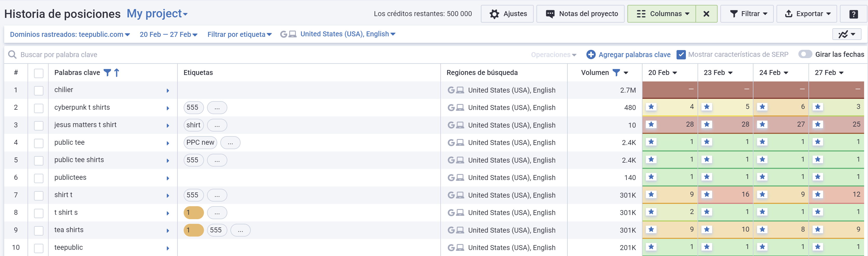Click the sort arrow beside Palabras clave

[x=117, y=73]
